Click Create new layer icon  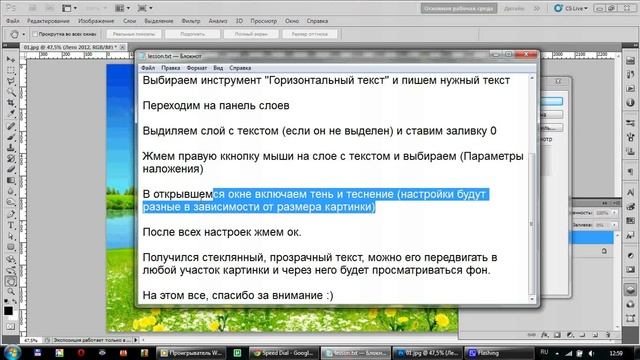pos(595,335)
